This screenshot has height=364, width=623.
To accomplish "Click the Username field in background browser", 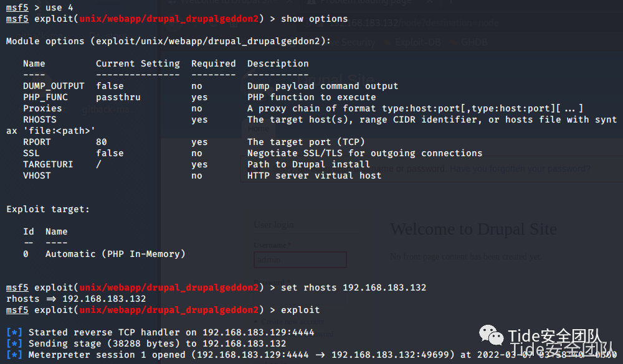I will pyautogui.click(x=300, y=259).
